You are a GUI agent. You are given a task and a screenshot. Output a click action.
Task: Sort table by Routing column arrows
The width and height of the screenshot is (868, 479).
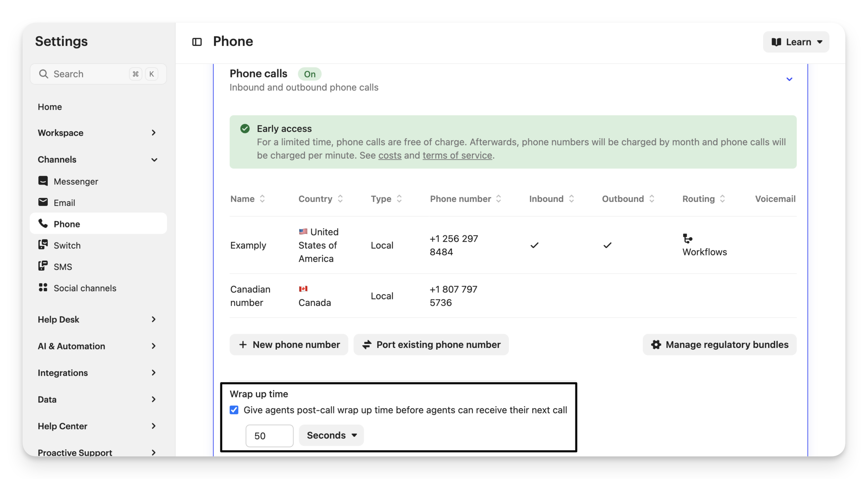coord(722,199)
